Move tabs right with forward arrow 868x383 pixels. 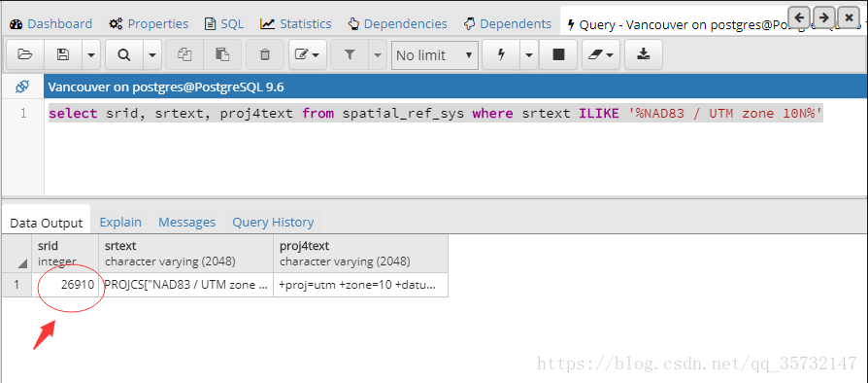pyautogui.click(x=823, y=17)
